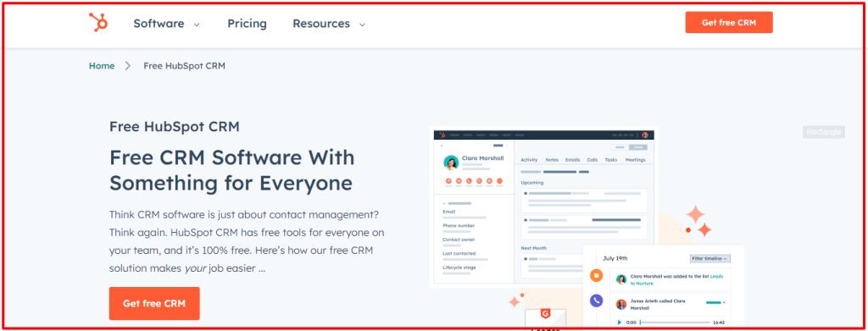
Task: Expand the chevron next to Software
Action: [x=197, y=25]
